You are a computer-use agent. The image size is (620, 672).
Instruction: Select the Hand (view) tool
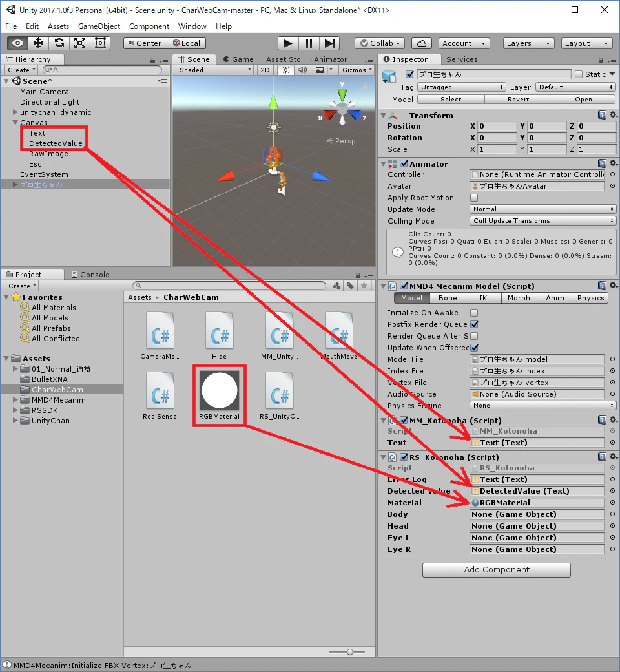(x=17, y=43)
